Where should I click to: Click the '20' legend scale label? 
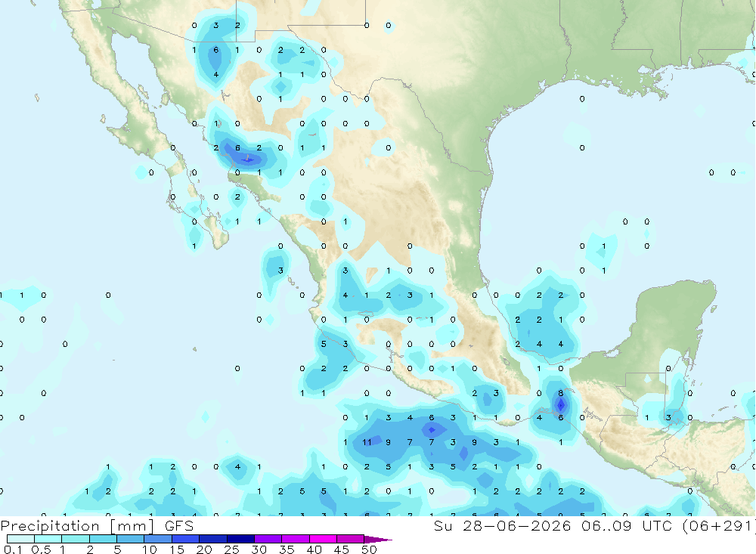click(204, 549)
